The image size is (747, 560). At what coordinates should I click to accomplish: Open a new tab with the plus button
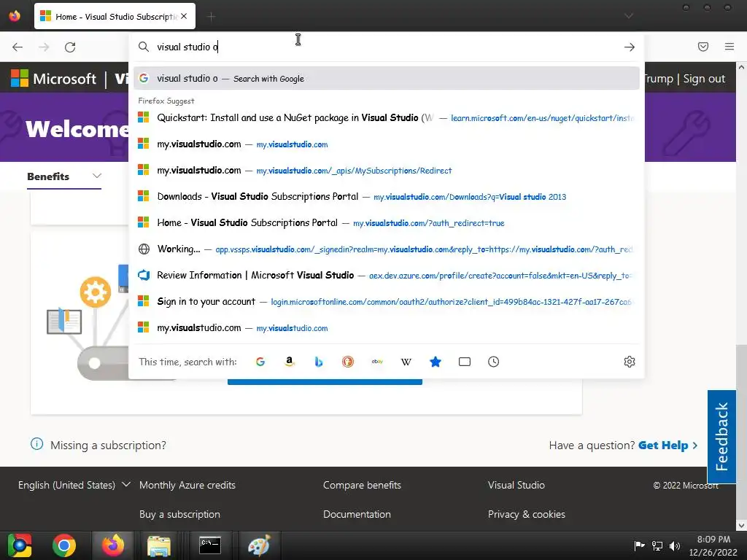point(211,17)
